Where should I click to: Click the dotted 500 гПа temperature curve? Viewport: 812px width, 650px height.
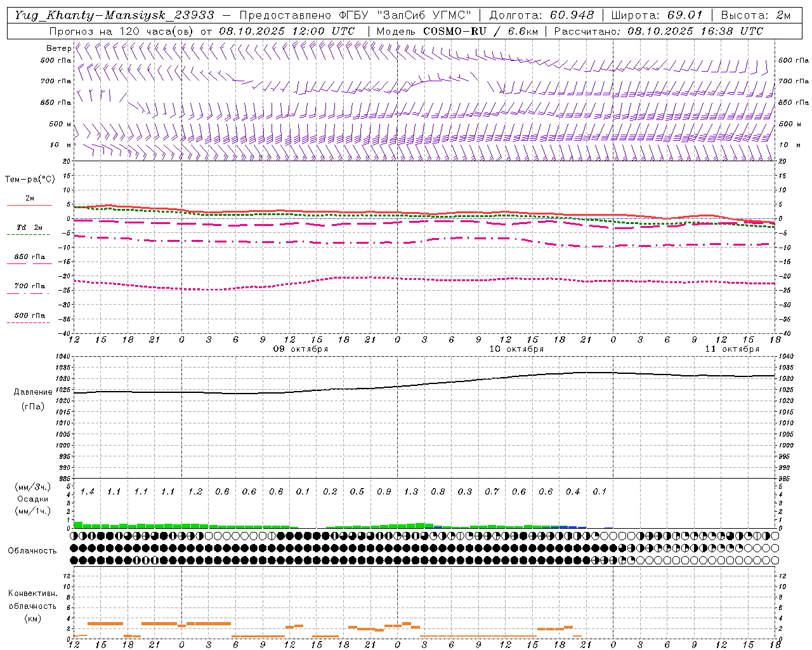click(425, 279)
